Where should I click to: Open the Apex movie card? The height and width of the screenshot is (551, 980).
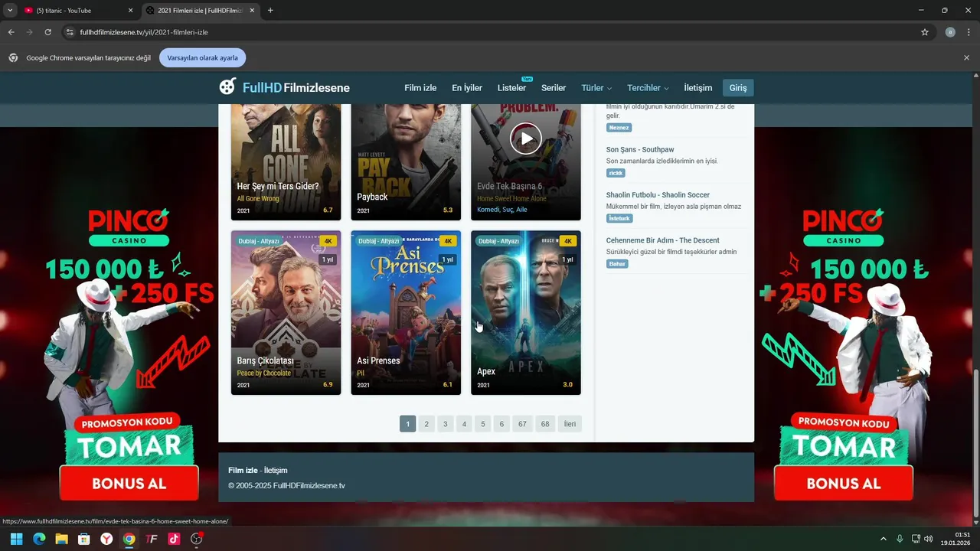click(526, 312)
